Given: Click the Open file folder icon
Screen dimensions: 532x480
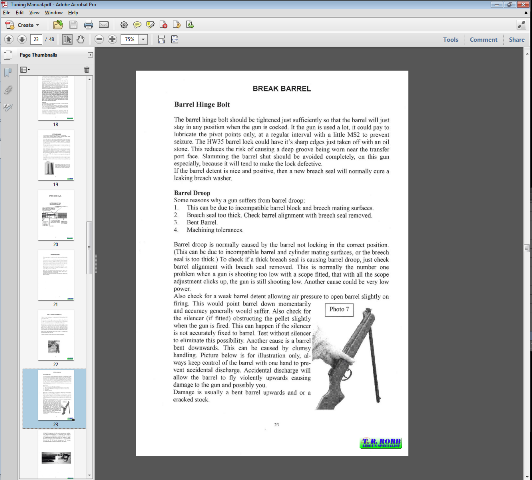Looking at the screenshot, I should coord(58,25).
